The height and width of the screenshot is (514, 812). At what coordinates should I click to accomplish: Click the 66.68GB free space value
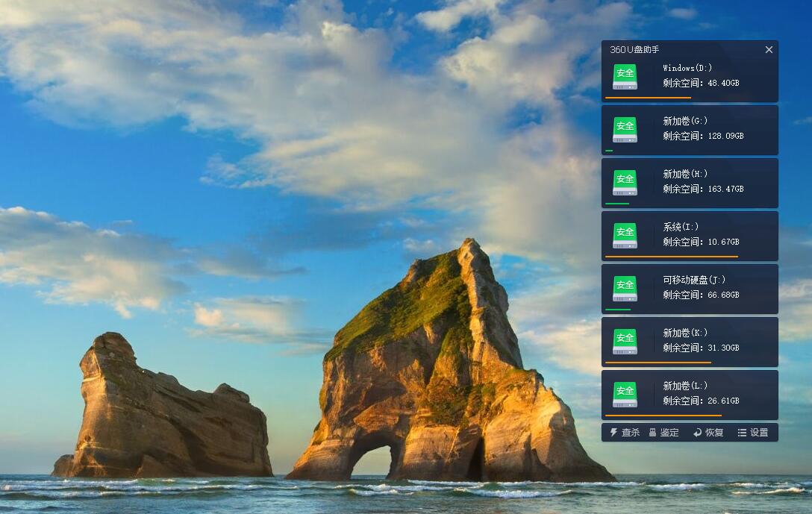click(x=723, y=295)
